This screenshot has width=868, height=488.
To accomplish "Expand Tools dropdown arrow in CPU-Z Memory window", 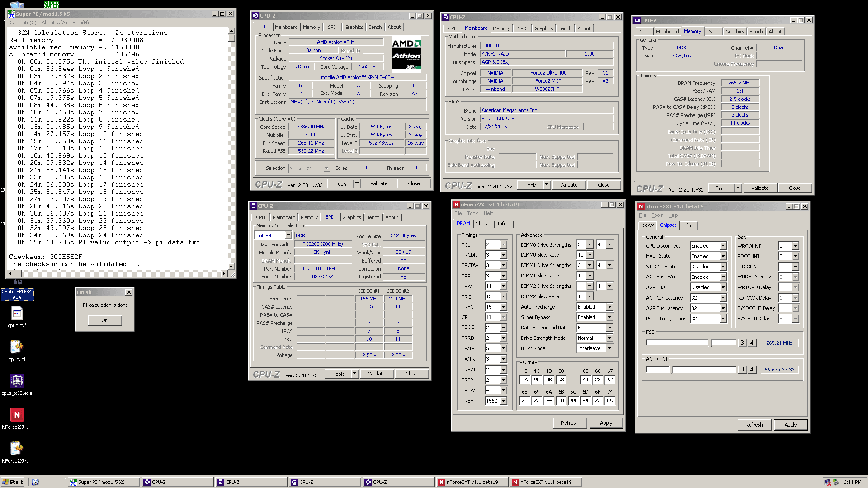I will 738,188.
